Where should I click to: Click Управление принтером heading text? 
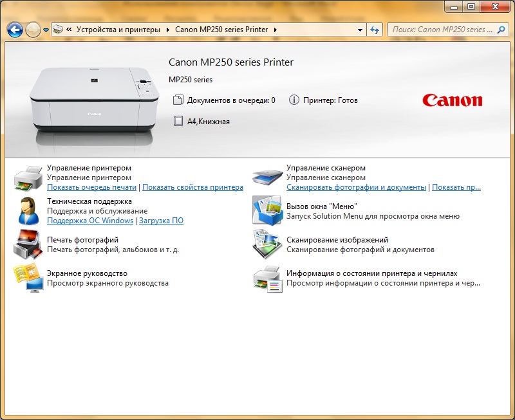pyautogui.click(x=89, y=168)
